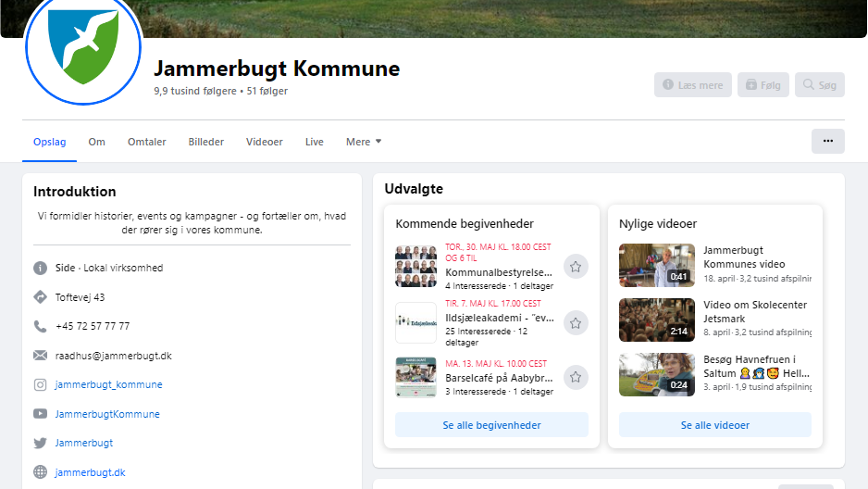Click the info icon beside Side · Lokal virksomhed

[x=40, y=268]
